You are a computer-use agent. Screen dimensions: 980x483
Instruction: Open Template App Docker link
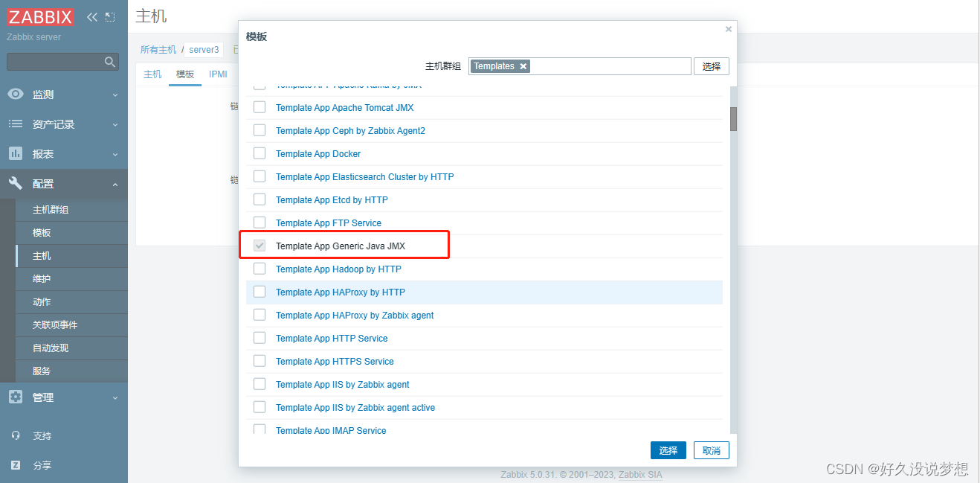tap(318, 154)
